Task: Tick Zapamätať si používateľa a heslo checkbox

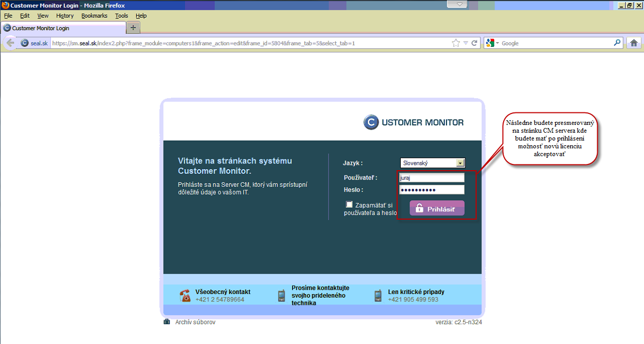Action: tap(349, 205)
